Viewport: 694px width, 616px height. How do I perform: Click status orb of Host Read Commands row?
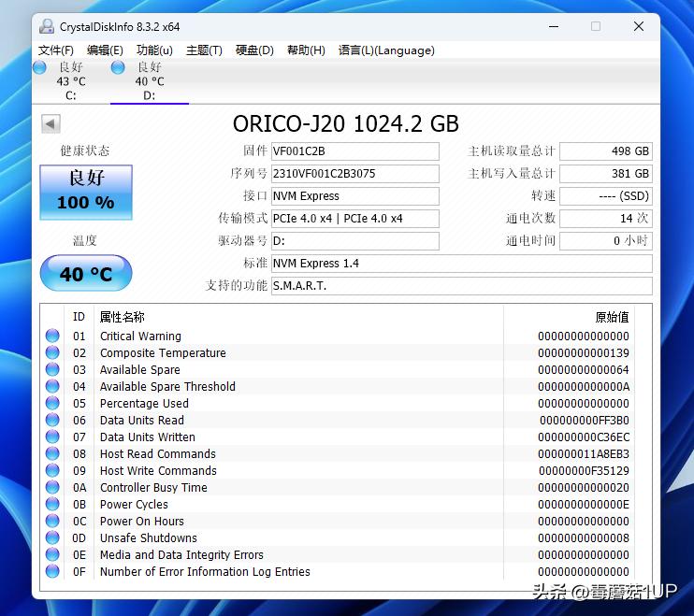tap(52, 453)
